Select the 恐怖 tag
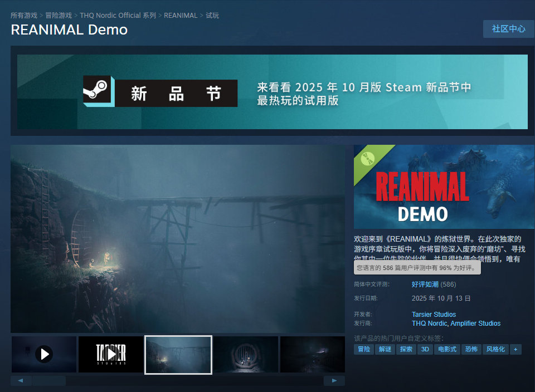535x392 pixels. (471, 349)
